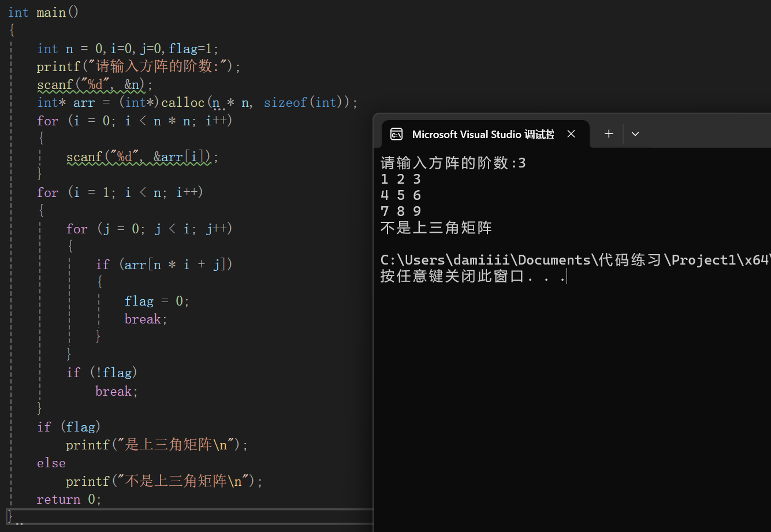The width and height of the screenshot is (771, 532).
Task: Click the 'for (j = 0; j < i; j++)' line
Action: [x=150, y=229]
